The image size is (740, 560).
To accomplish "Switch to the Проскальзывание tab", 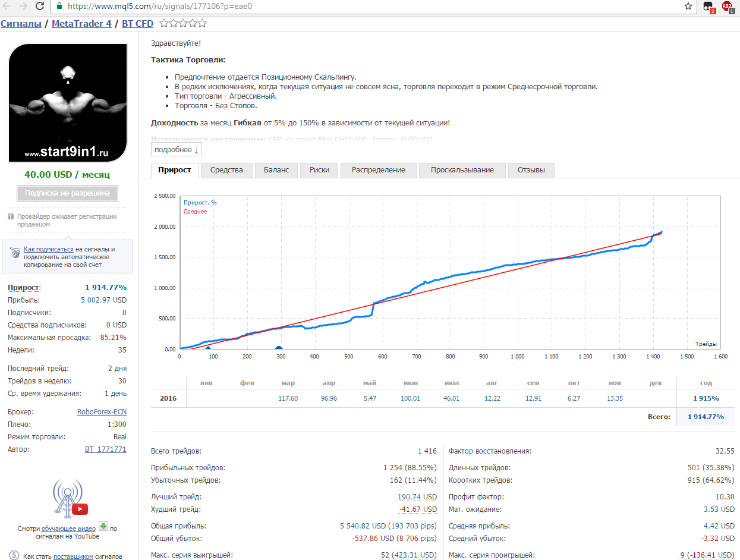I will [462, 170].
